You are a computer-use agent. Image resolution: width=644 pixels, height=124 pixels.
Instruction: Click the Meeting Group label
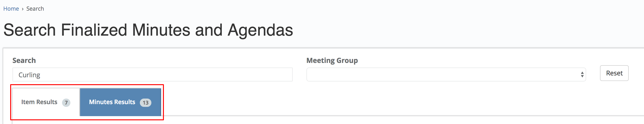(x=332, y=61)
